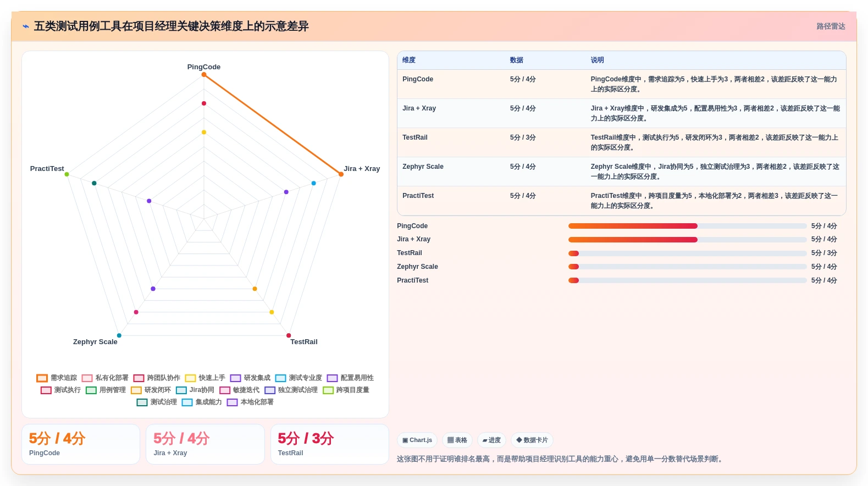Click the Zephyr Scale radar axis label
The image size is (868, 486).
(x=95, y=341)
